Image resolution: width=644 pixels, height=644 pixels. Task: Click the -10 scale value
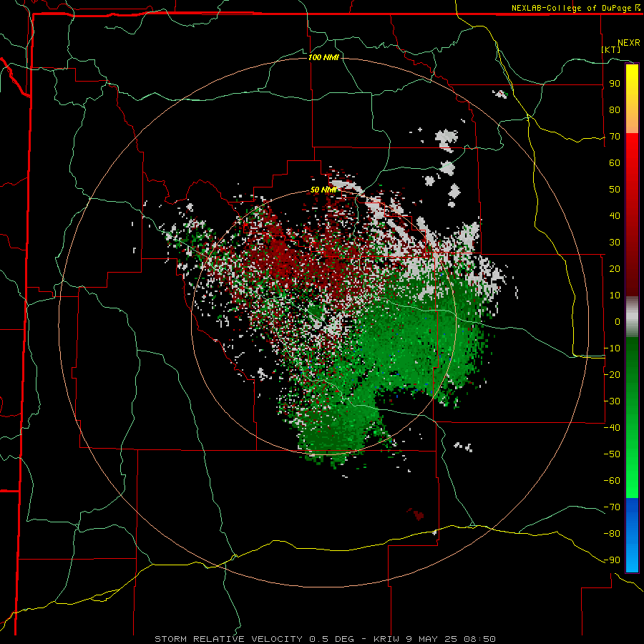coord(612,348)
